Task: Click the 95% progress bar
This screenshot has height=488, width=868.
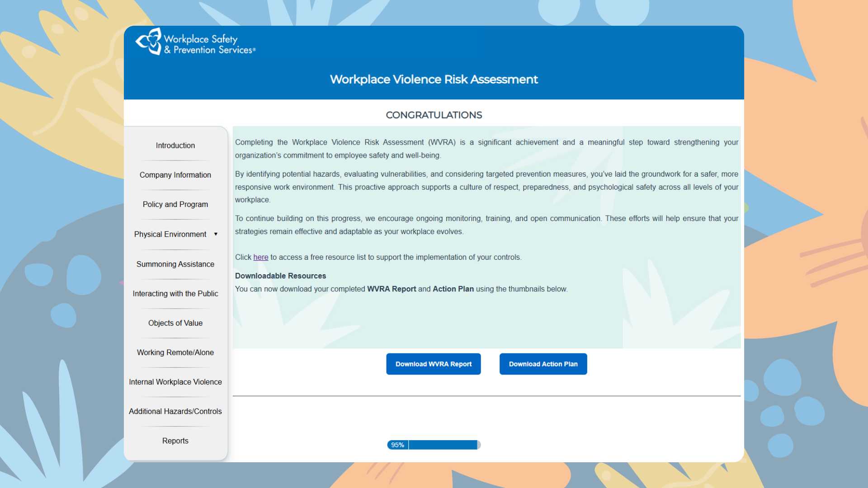Action: tap(433, 445)
